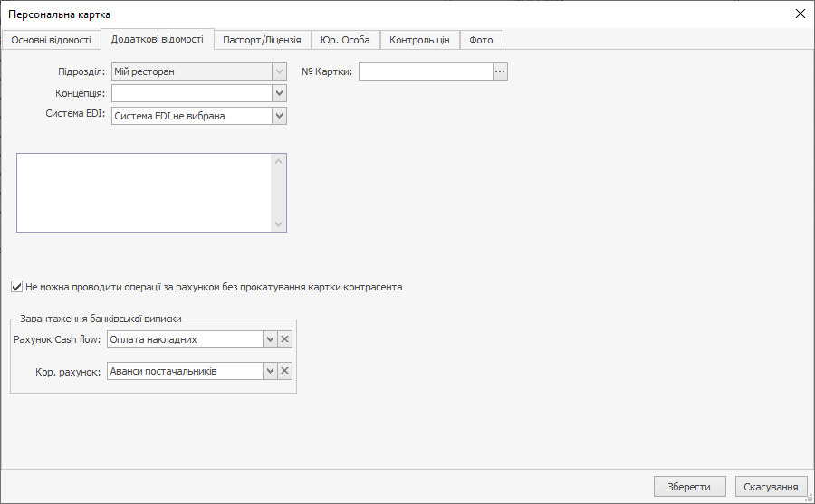Close the Персональна картка dialog window

pyautogui.click(x=800, y=14)
